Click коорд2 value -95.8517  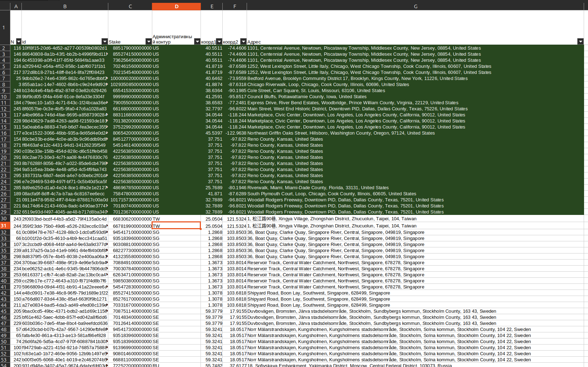pyautogui.click(x=234, y=96)
